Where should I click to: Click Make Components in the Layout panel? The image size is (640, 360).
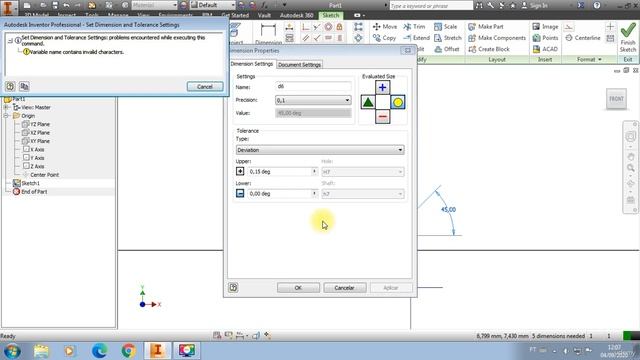[x=497, y=38]
